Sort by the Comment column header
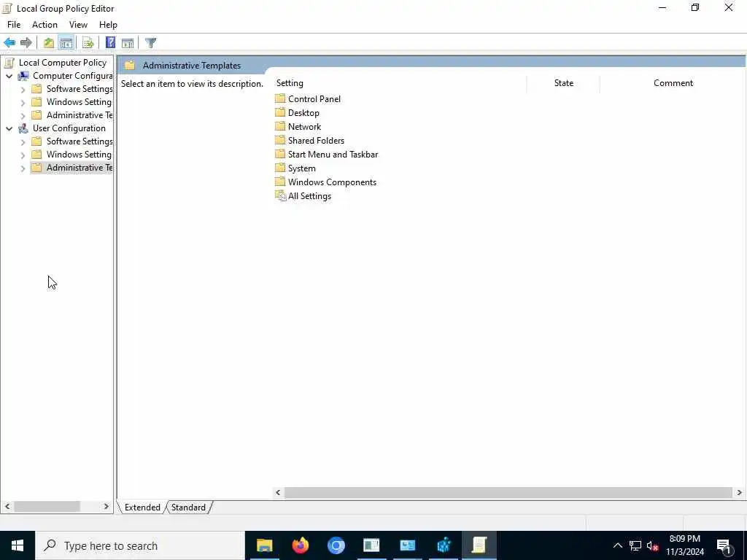The height and width of the screenshot is (560, 747). (x=673, y=83)
